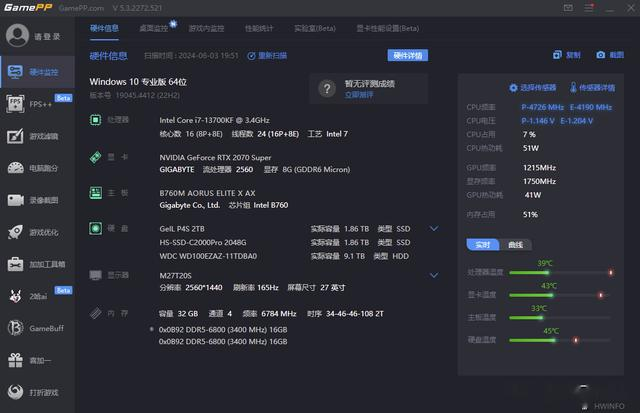Switch to the 硬件信息 tab
Screen dimensions: 640x413
pyautogui.click(x=104, y=28)
